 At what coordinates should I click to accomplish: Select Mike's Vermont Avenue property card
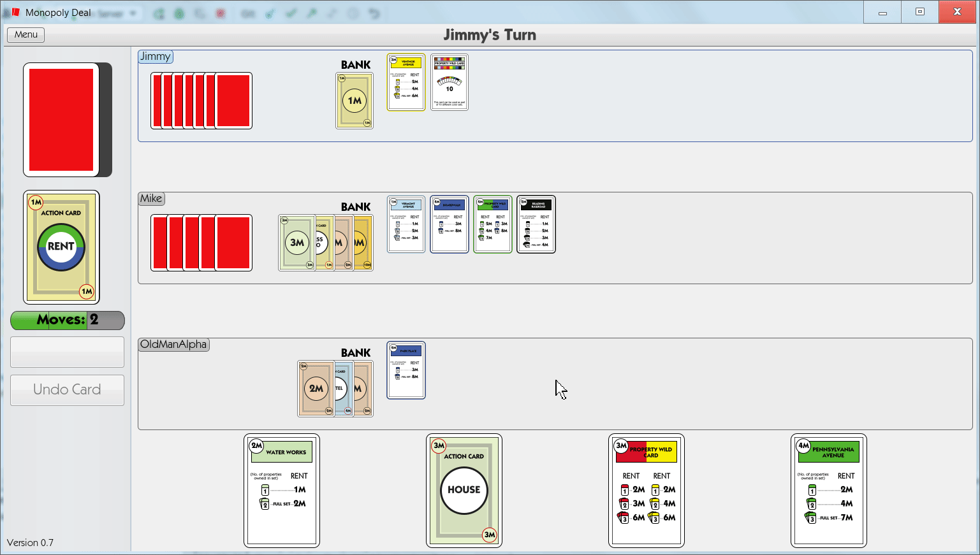coord(406,224)
